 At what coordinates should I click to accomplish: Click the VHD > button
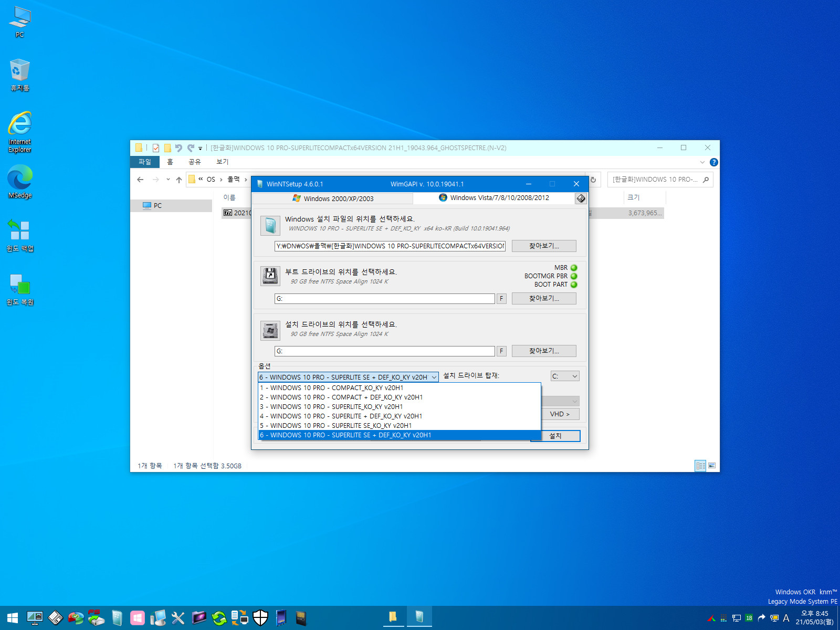point(560,414)
